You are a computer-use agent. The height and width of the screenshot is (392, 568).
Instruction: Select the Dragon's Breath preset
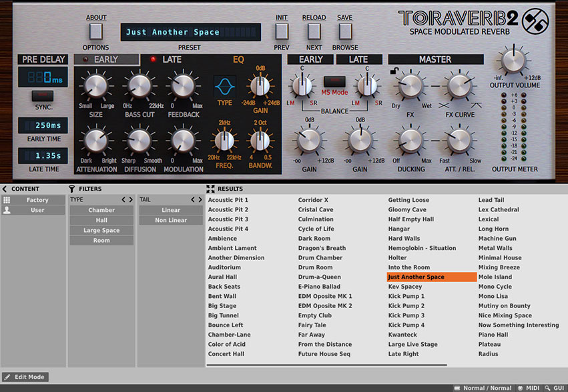322,248
